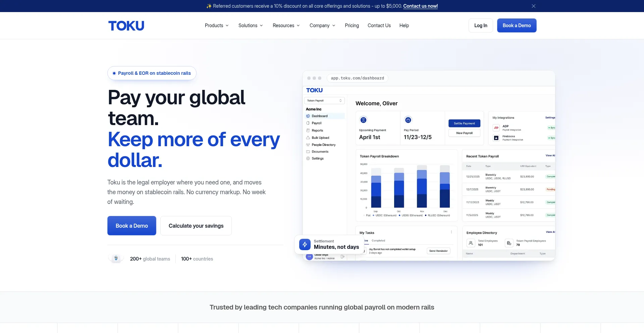Dismiss the referral discount announcement banner
Viewport: 644px width, 333px height.
tap(533, 6)
